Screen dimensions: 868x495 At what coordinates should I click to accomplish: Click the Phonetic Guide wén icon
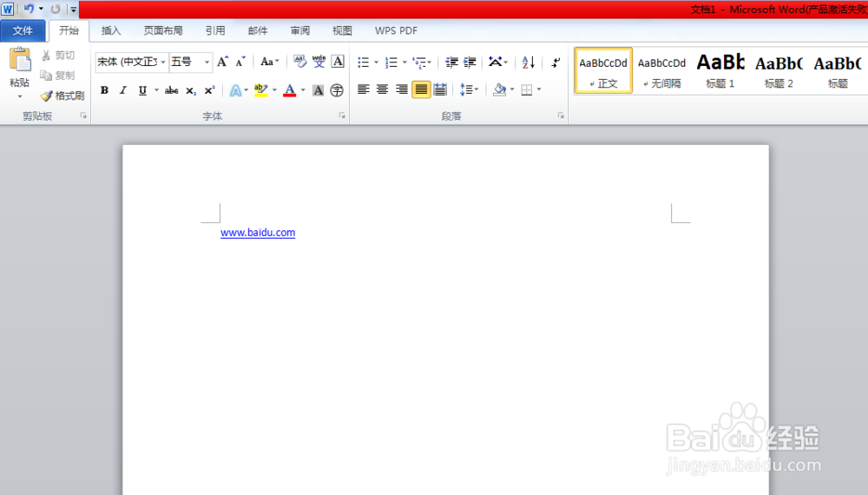319,62
